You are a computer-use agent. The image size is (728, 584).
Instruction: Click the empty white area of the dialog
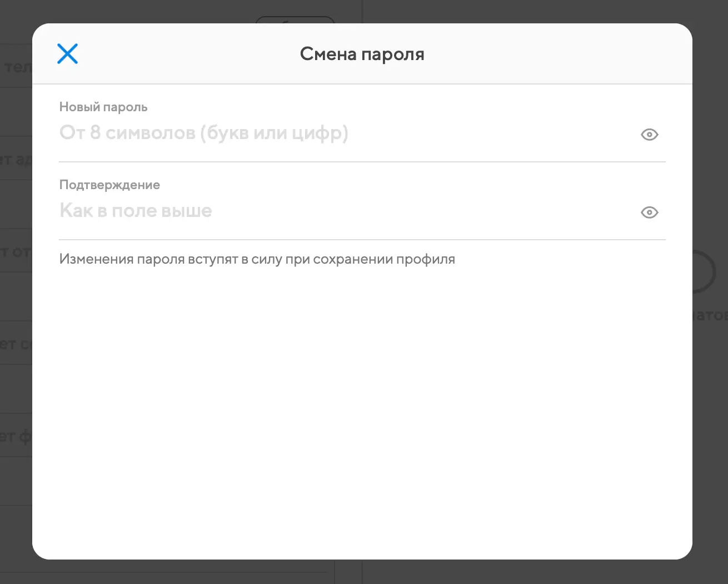[361, 412]
